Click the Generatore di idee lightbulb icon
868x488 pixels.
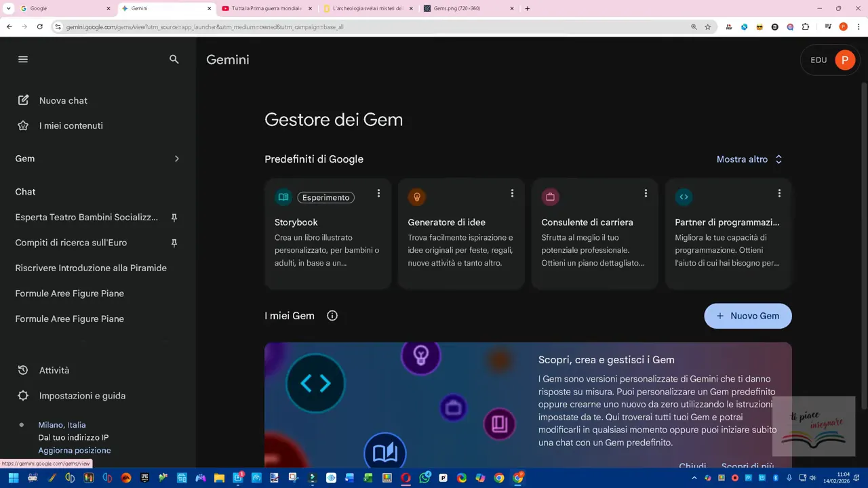tap(416, 197)
